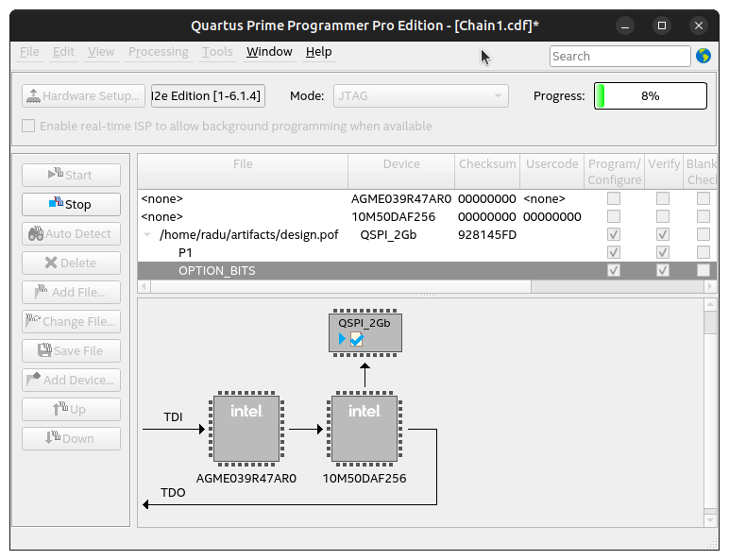Image resolution: width=729 pixels, height=560 pixels.
Task: Toggle Program/Configure for design.pof row
Action: click(614, 234)
